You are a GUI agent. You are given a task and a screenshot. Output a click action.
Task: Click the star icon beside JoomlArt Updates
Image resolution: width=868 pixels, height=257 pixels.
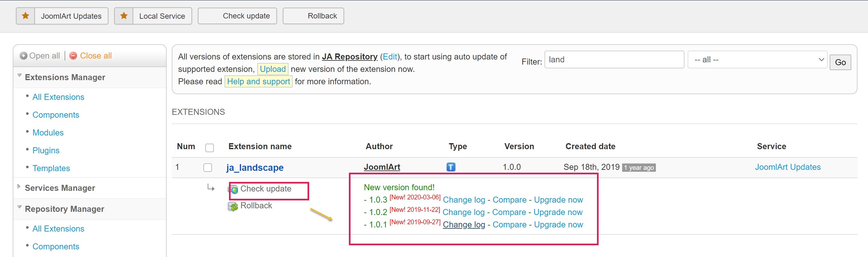point(26,16)
